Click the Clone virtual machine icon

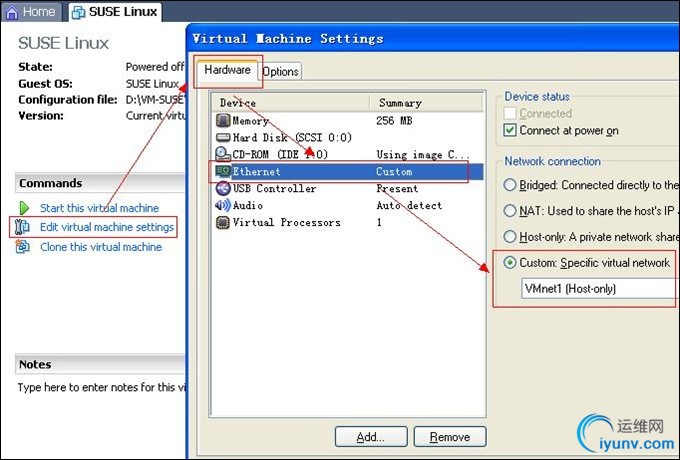point(22,247)
